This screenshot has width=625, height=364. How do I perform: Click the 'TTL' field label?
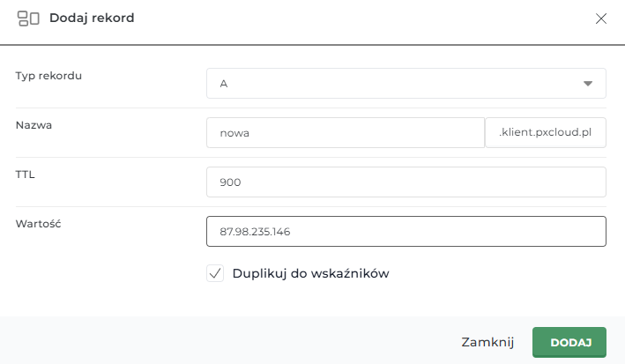coord(25,175)
